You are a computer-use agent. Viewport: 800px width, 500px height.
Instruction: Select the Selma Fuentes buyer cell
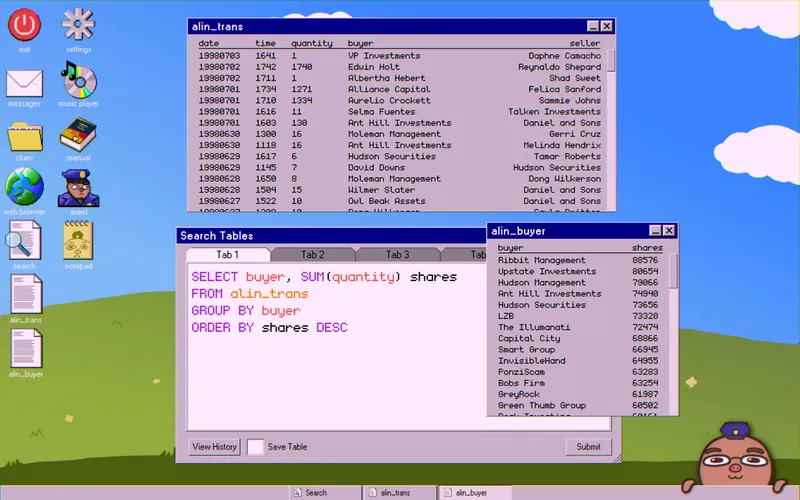[x=382, y=112]
